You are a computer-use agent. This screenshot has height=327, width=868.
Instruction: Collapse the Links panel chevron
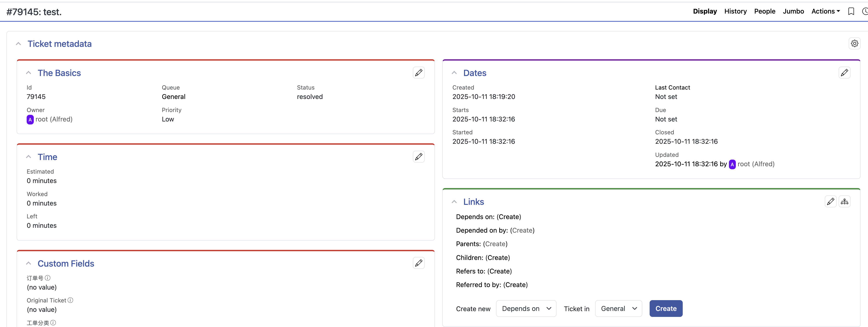pyautogui.click(x=454, y=202)
